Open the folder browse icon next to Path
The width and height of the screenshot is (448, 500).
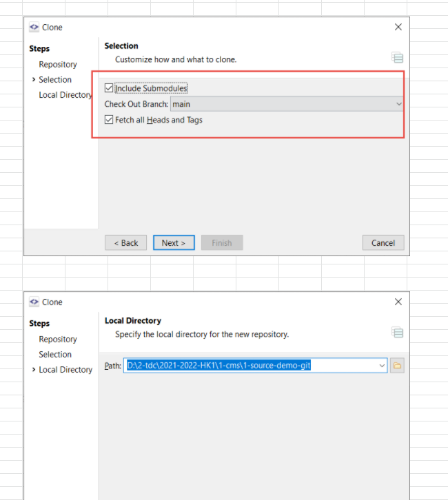pyautogui.click(x=397, y=366)
